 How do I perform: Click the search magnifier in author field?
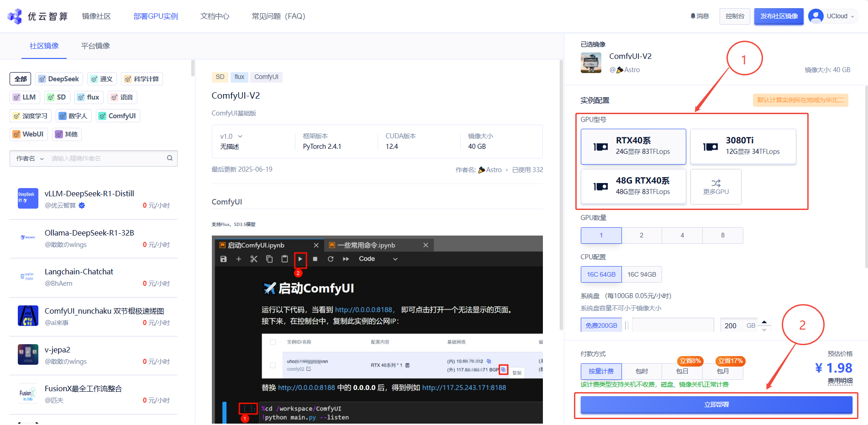point(170,158)
